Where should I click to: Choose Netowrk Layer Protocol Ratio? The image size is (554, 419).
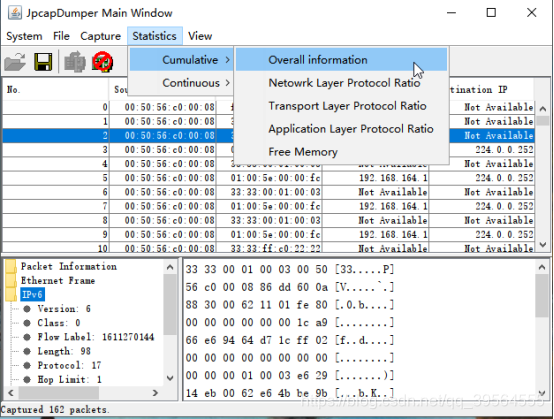(x=341, y=83)
